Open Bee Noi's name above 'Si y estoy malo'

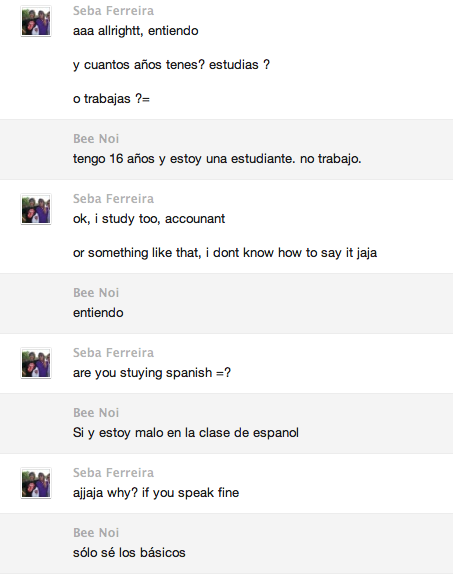(96, 413)
